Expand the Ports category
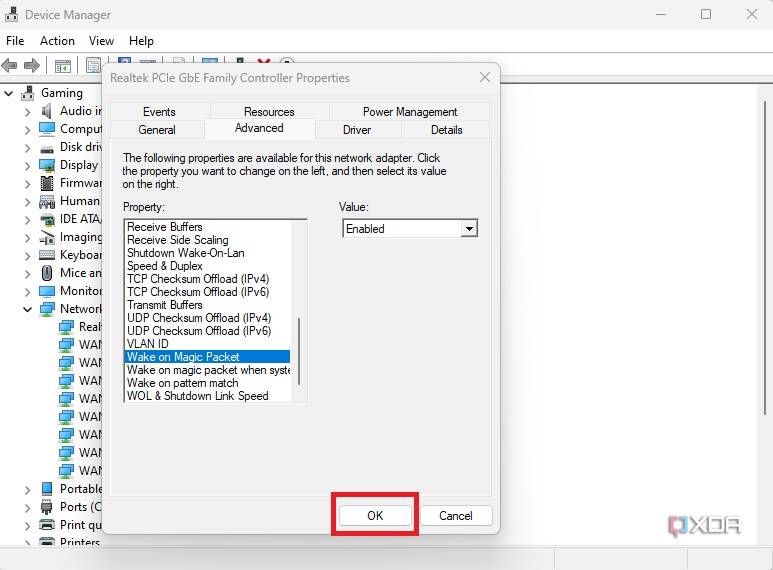Screen dimensions: 773x570 pos(28,507)
